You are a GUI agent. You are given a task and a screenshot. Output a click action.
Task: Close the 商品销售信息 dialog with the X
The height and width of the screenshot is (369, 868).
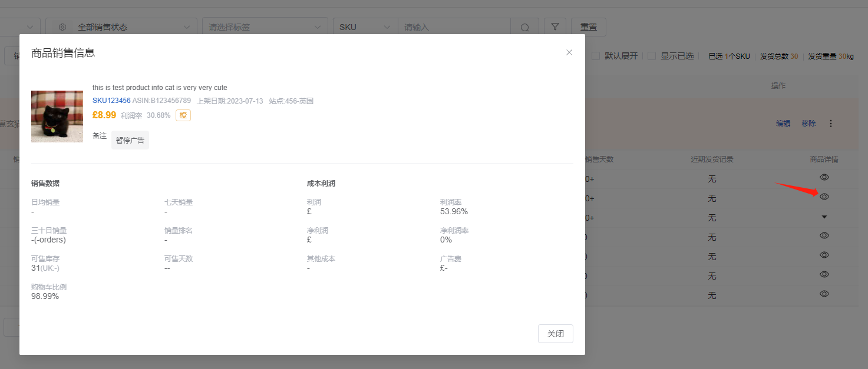pos(569,52)
